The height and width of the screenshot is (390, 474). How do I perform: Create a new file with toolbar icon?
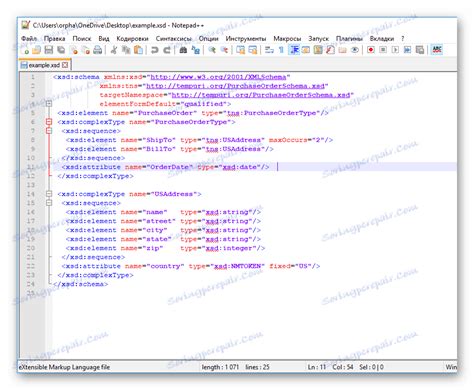point(25,50)
